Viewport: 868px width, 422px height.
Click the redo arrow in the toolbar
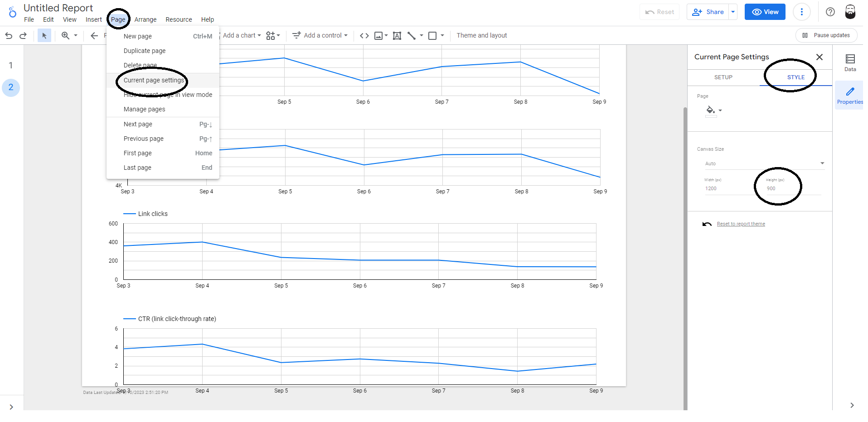[23, 35]
